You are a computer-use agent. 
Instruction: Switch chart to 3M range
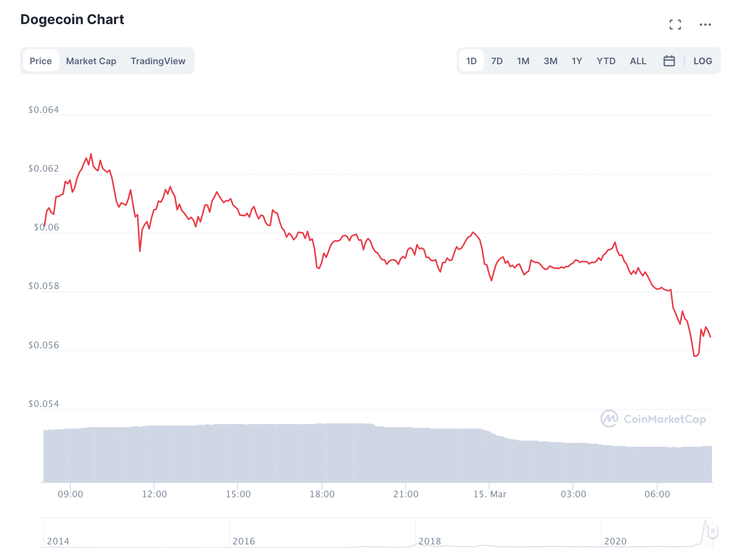coord(550,61)
